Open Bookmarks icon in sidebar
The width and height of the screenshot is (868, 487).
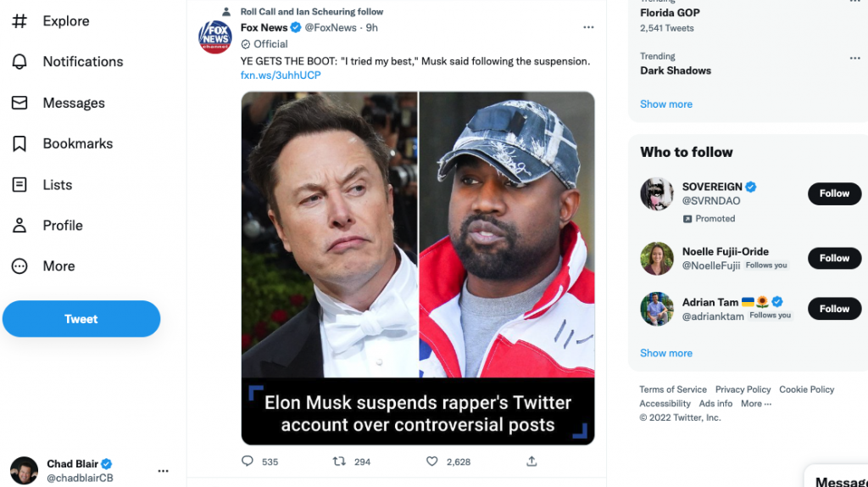click(x=19, y=143)
